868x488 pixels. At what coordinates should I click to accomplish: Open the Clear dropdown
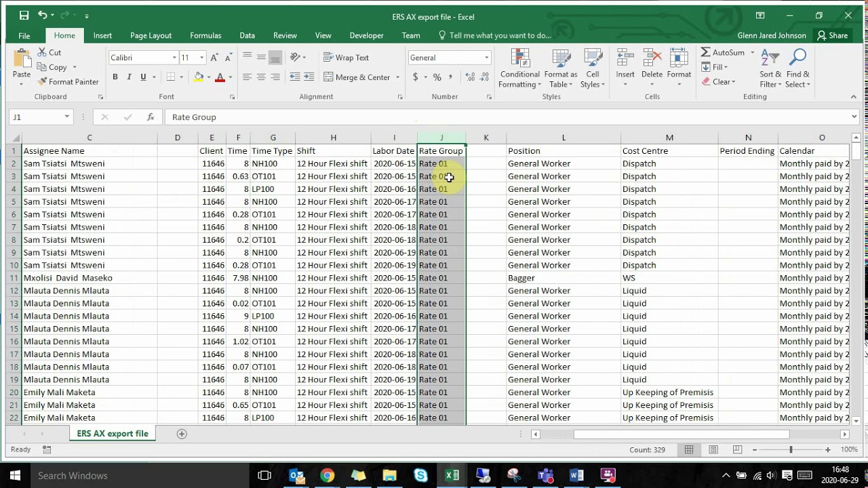[x=719, y=82]
